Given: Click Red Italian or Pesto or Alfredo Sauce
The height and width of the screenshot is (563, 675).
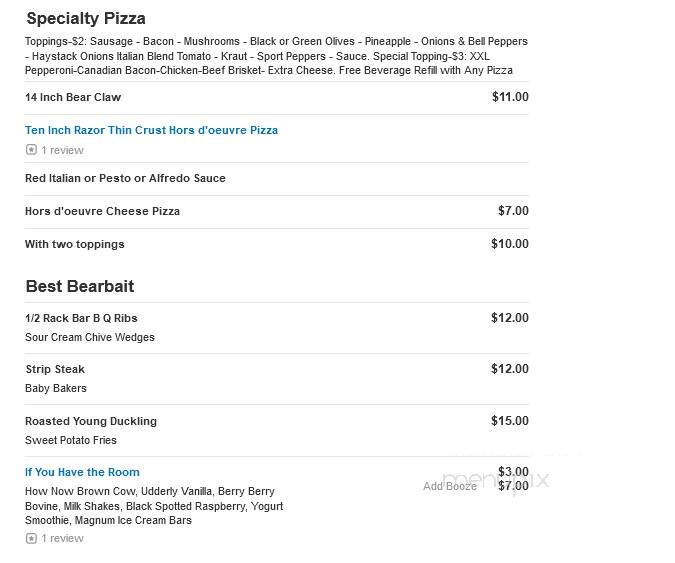Looking at the screenshot, I should 125,178.
